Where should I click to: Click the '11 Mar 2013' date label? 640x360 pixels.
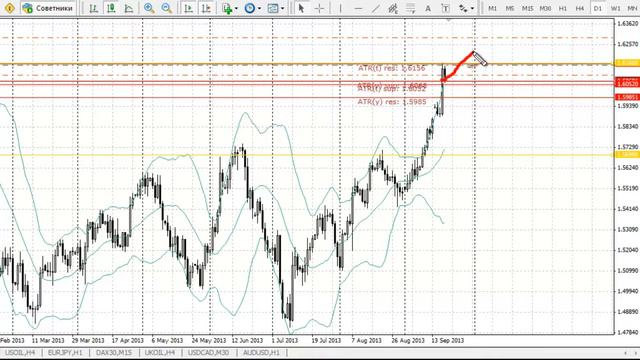48,340
